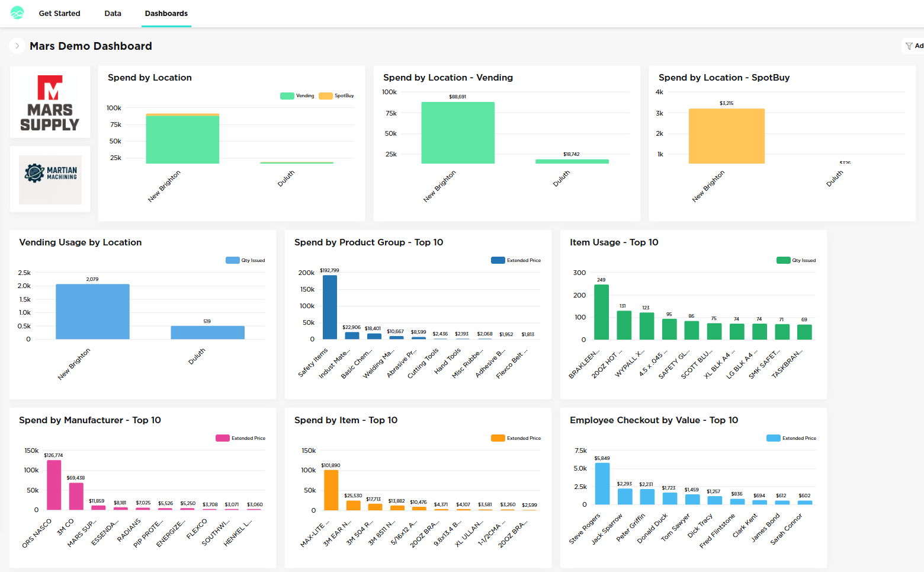Click the 2,079 label in Vending Usage chart
Image resolution: width=924 pixels, height=572 pixels.
[x=92, y=279]
